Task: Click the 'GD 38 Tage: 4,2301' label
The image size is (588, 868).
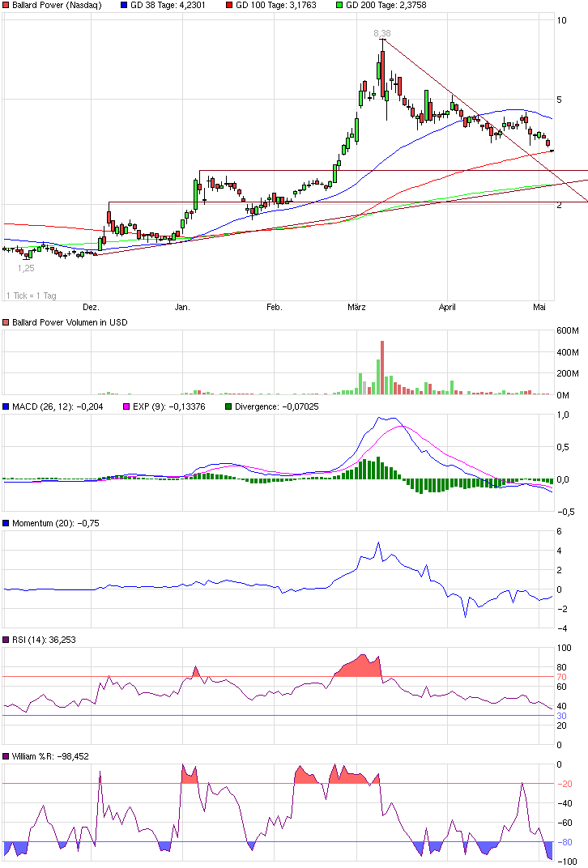Action: pyautogui.click(x=168, y=5)
